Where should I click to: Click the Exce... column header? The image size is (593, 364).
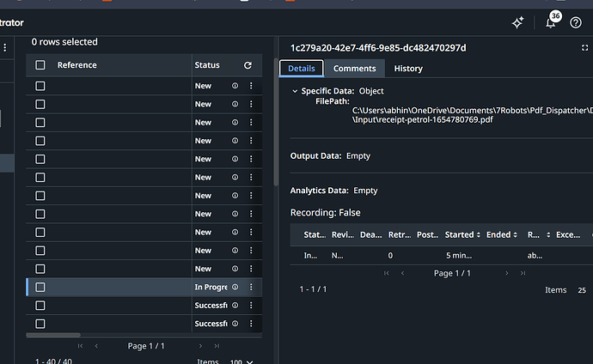pos(568,235)
